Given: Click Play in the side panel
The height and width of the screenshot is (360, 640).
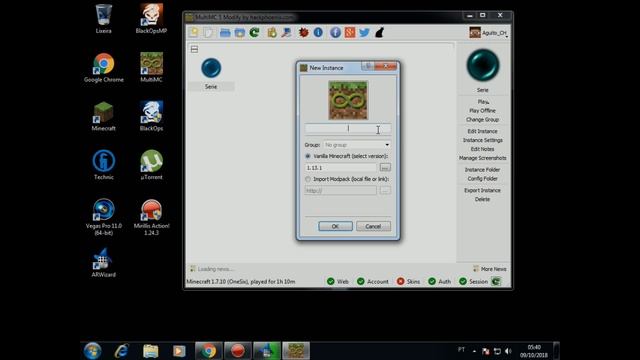Looking at the screenshot, I should [482, 102].
